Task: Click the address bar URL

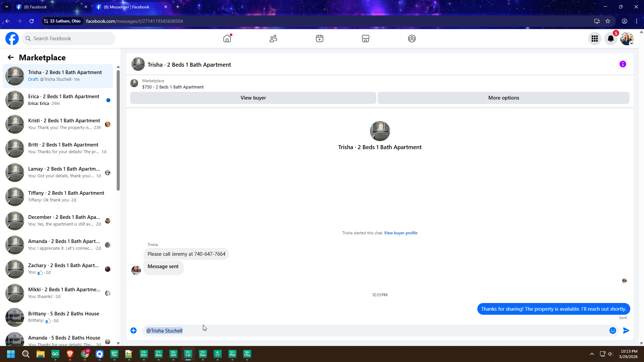Action: [134, 21]
